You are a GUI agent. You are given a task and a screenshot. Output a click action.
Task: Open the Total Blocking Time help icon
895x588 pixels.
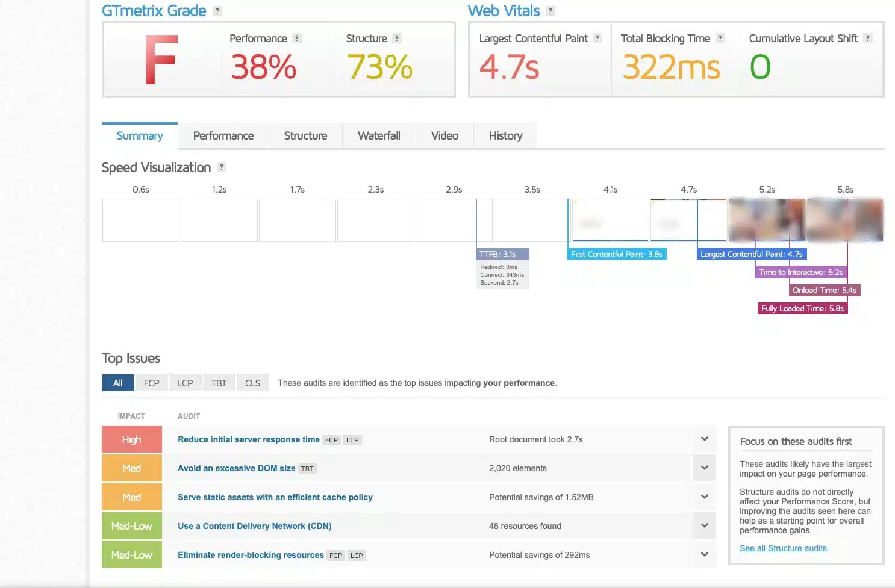720,38
